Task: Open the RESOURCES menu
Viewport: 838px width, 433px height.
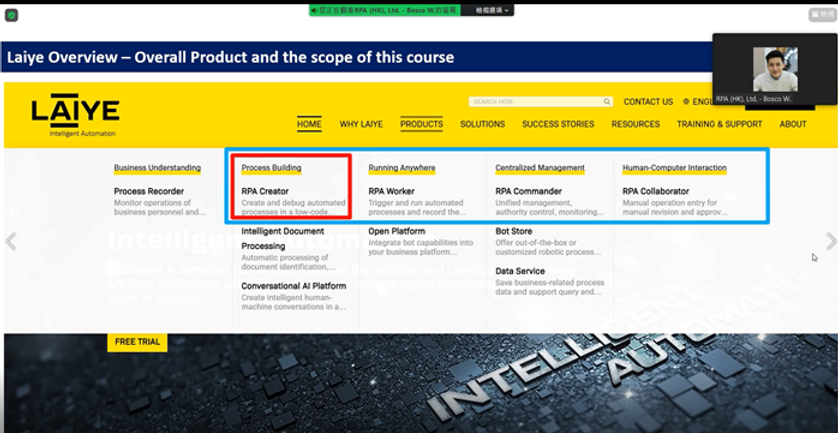Action: 635,124
